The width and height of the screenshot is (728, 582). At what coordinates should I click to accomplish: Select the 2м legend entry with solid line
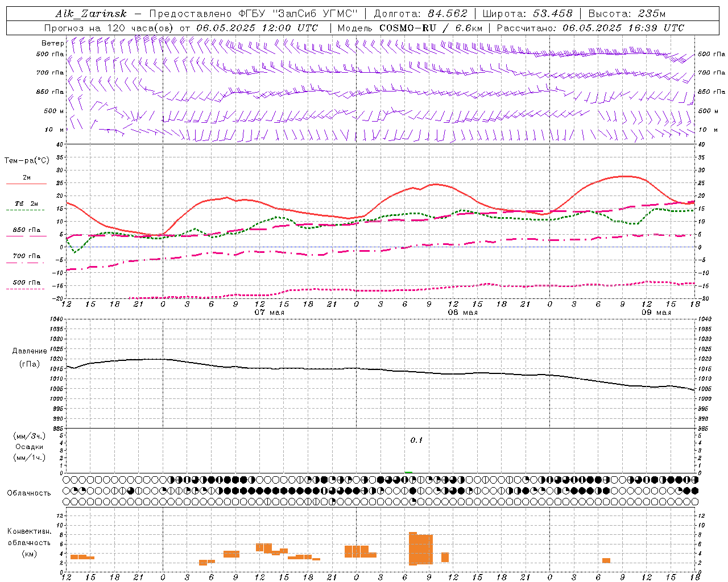pos(27,178)
